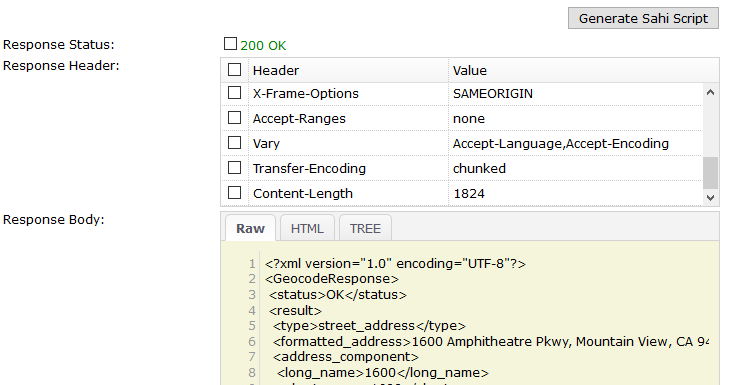Switch to the TREE tab
This screenshot has width=730, height=385.
pyautogui.click(x=365, y=228)
